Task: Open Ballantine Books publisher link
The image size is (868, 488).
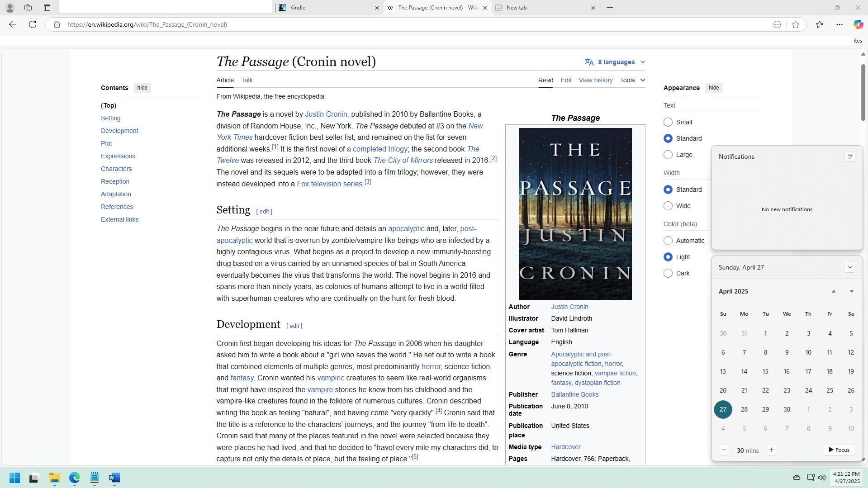Action: [574, 394]
